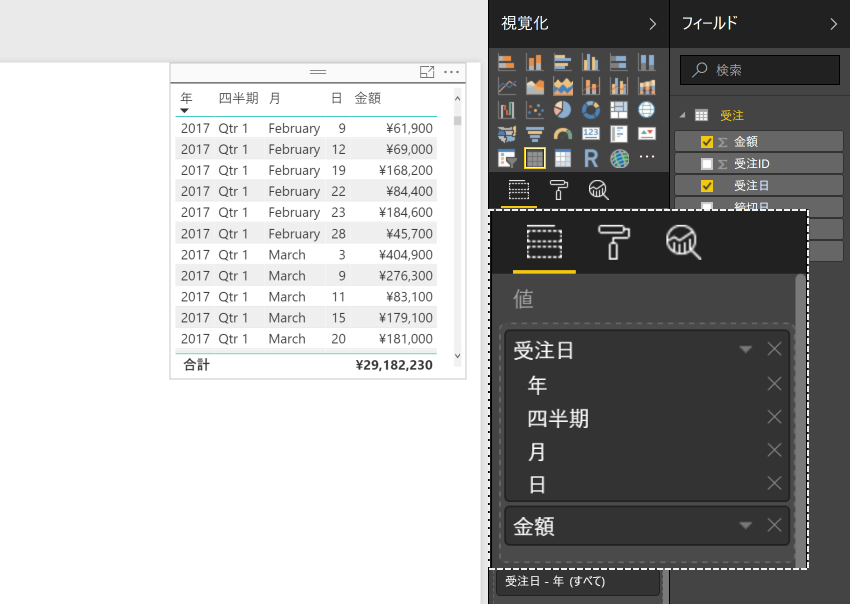Select the ¥404,900 cell
850x604 pixels.
pos(405,255)
